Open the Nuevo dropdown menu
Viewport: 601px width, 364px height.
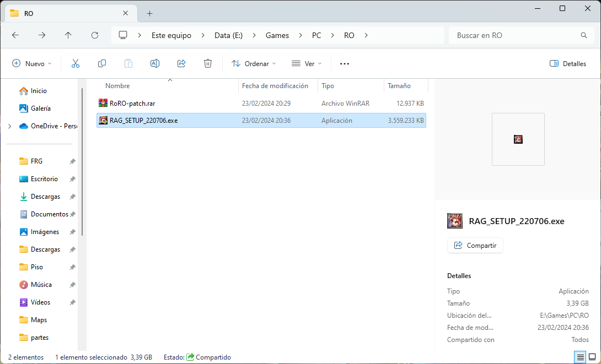click(x=32, y=63)
